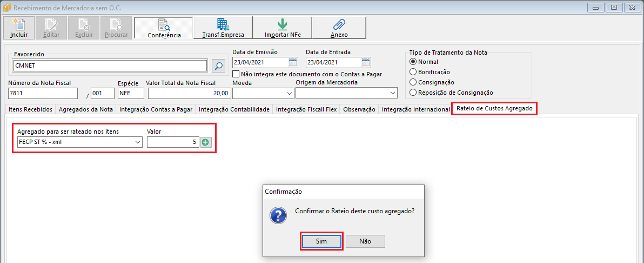Click the Procurar toolbar button
The height and width of the screenshot is (263, 644).
[116, 28]
